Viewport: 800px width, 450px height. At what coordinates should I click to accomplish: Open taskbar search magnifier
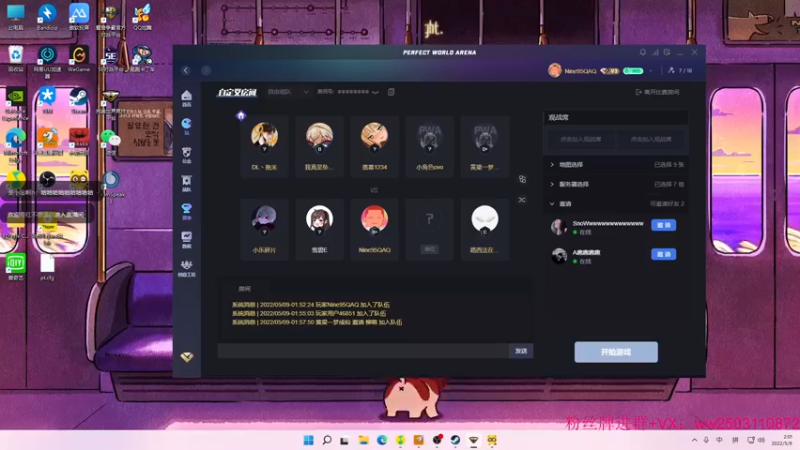327,440
